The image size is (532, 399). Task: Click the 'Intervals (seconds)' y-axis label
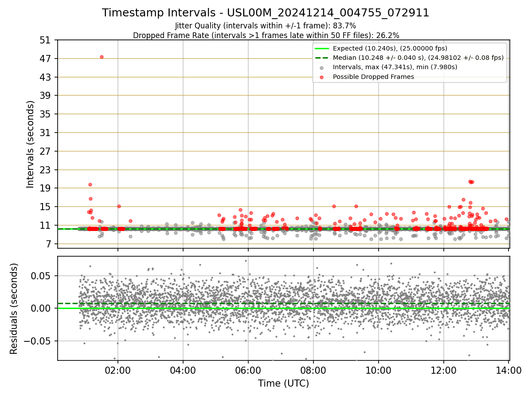pyautogui.click(x=31, y=144)
